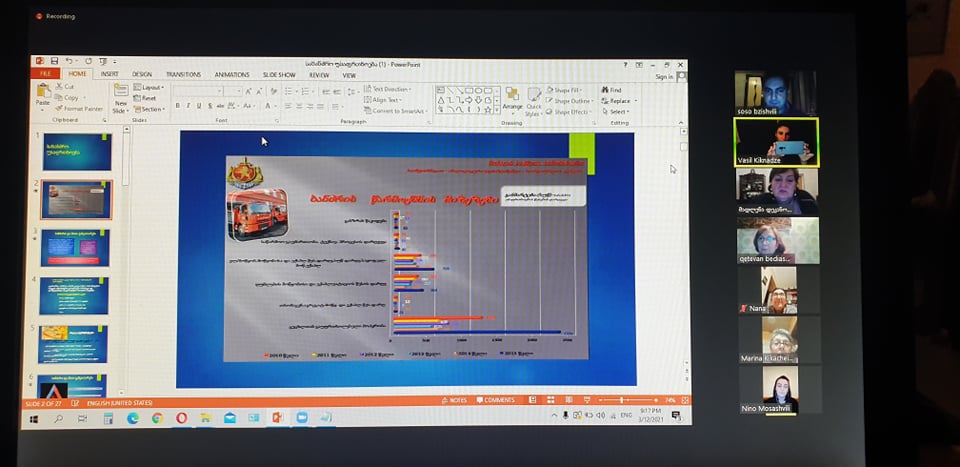Toggle text Shadow formatting
This screenshot has height=467, width=960.
tap(209, 106)
